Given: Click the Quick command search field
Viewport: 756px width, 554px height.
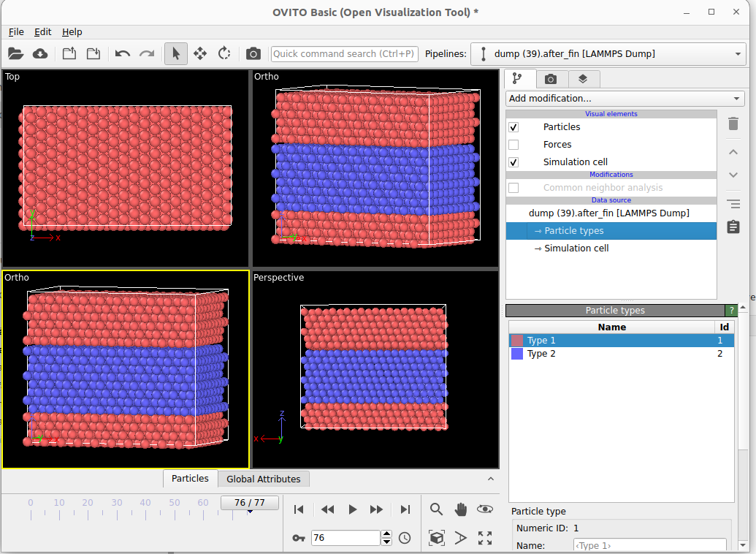Looking at the screenshot, I should tap(344, 53).
